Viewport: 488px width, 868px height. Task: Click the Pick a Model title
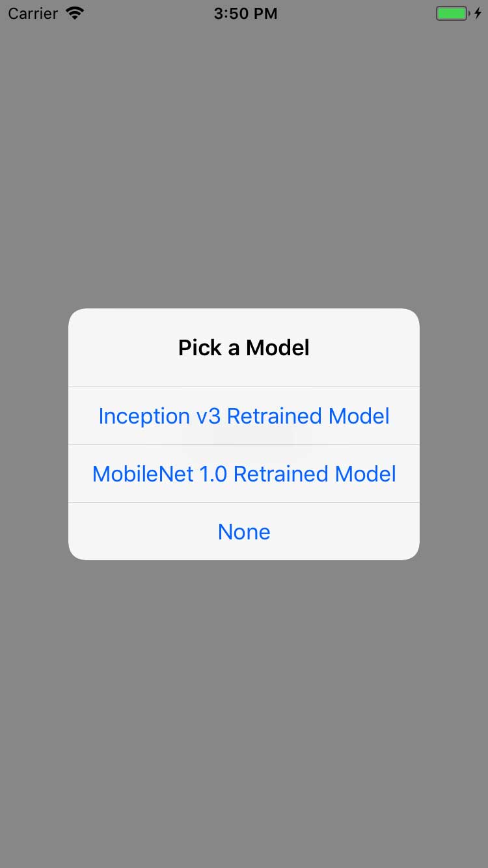click(x=244, y=348)
